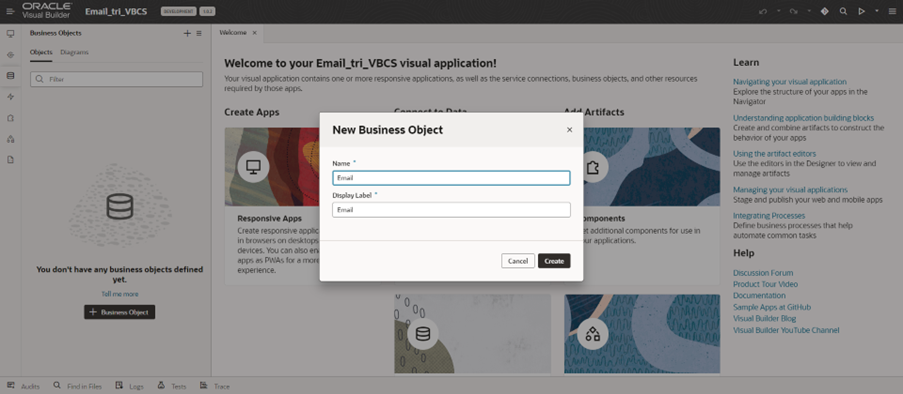Open the Services navigator icon
Viewport: 903px width, 394px height.
pos(10,55)
